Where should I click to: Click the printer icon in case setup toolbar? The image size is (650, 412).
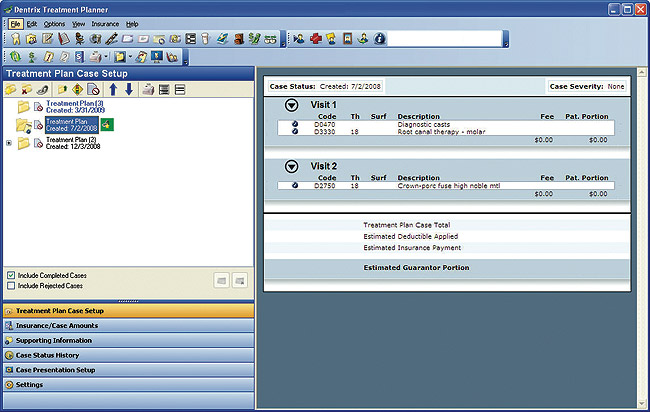click(148, 89)
